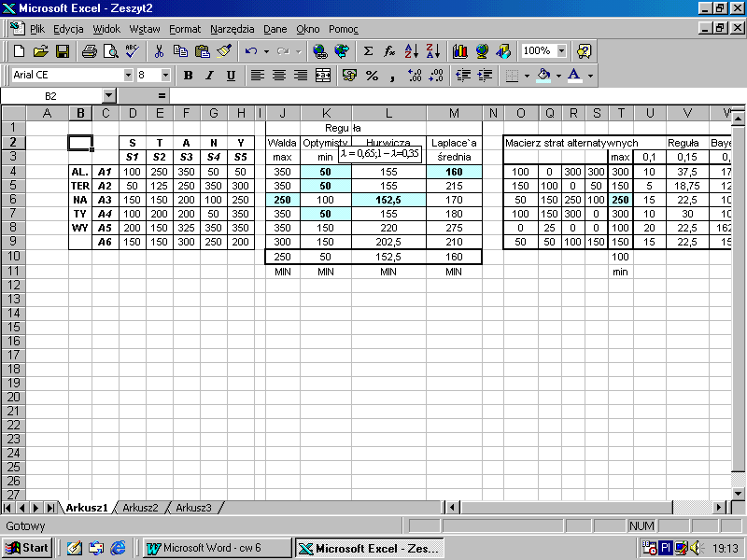The height and width of the screenshot is (560, 747).
Task: Apply the Percent Style icon
Action: point(372,75)
